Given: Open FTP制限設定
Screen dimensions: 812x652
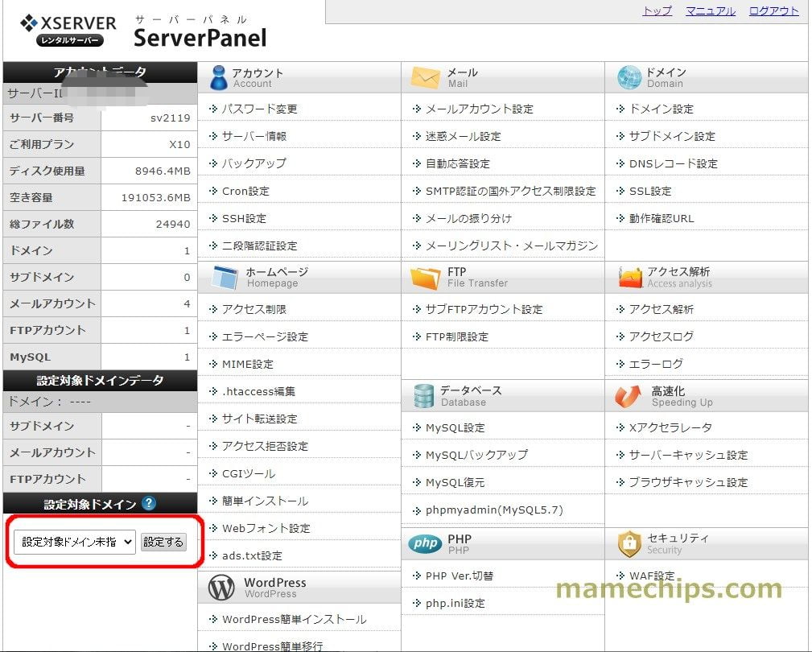Looking at the screenshot, I should click(457, 337).
